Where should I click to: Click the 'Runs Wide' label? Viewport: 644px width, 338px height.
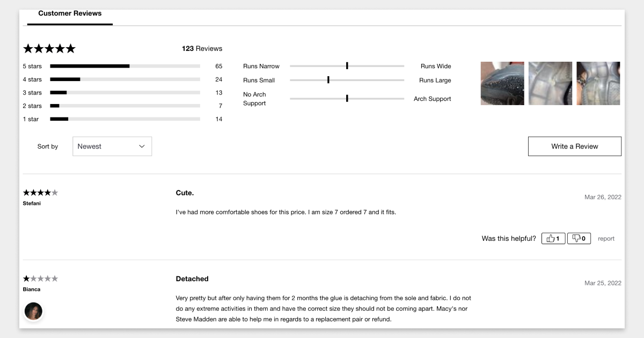pyautogui.click(x=436, y=67)
